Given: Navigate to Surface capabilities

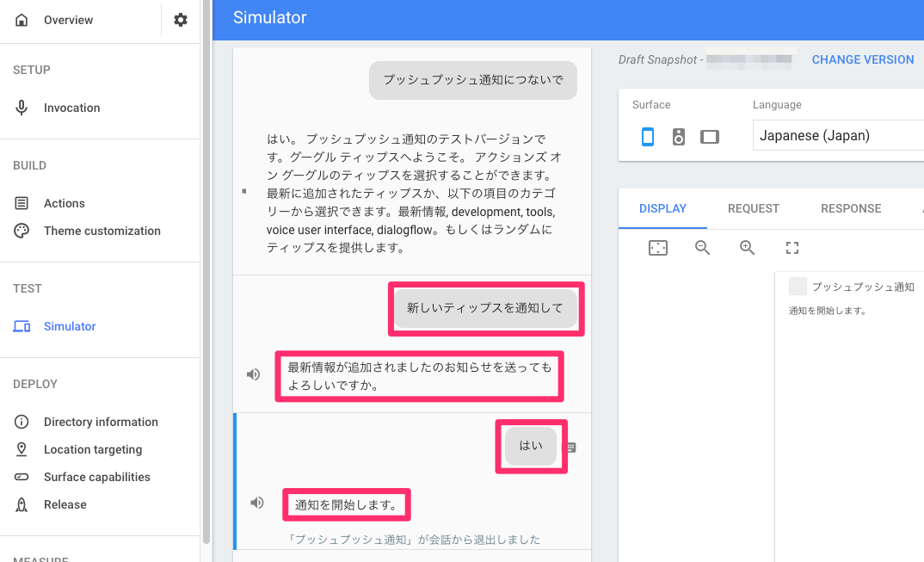Looking at the screenshot, I should pyautogui.click(x=96, y=477).
